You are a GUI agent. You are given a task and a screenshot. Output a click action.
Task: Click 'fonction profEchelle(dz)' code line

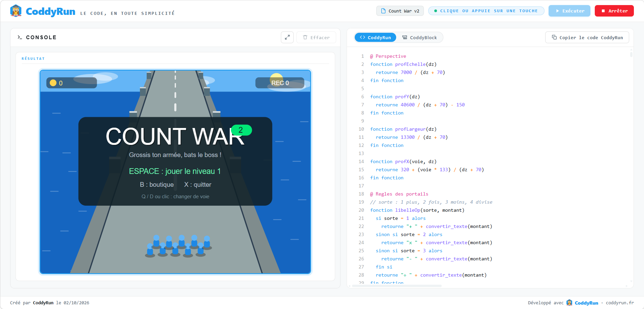[403, 64]
